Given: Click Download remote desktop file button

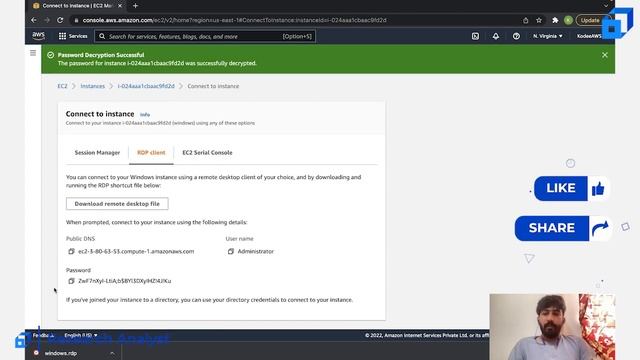Looking at the screenshot, I should (x=117, y=204).
